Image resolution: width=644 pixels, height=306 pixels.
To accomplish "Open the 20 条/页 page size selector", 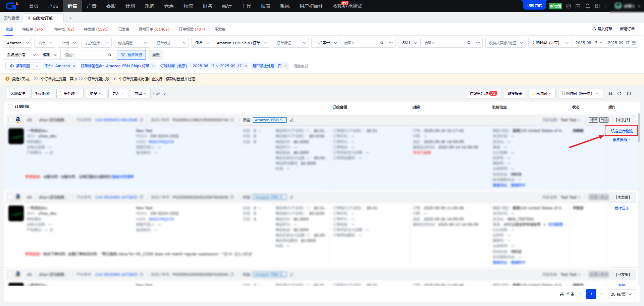I will (621, 294).
